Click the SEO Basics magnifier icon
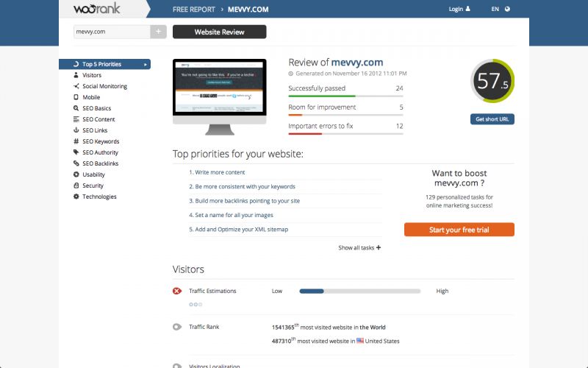This screenshot has height=368, width=588. click(x=76, y=108)
